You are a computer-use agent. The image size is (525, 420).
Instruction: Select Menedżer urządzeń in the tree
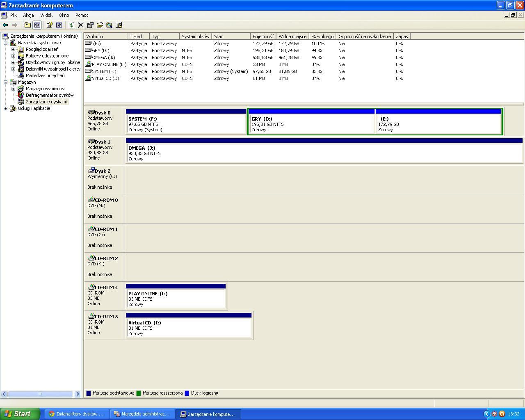(x=45, y=75)
